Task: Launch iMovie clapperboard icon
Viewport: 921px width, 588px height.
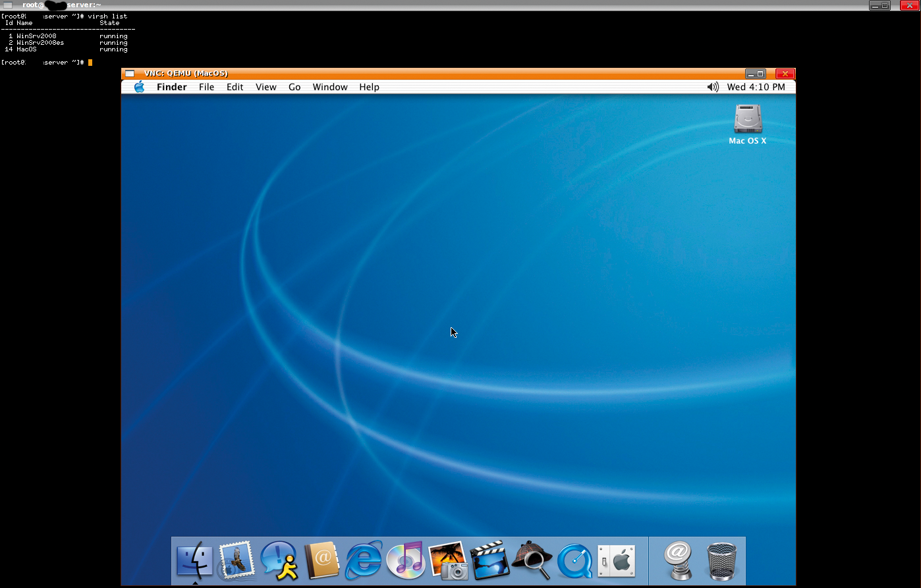Action: coord(490,561)
